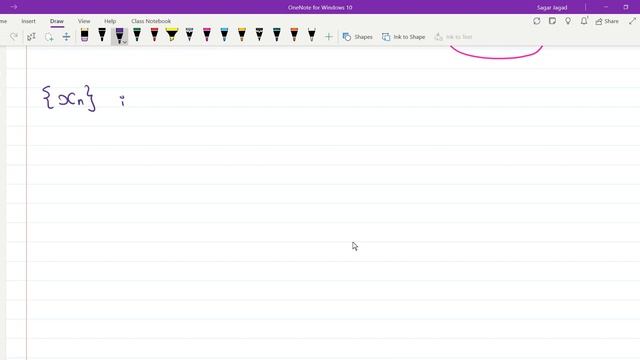
Task: Select the Eraser tool
Action: [x=84, y=36]
